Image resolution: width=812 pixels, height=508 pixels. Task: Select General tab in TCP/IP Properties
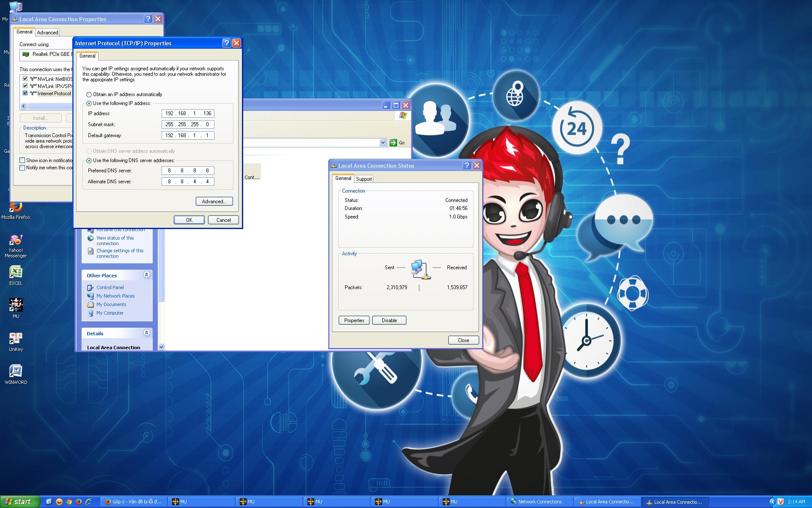tap(88, 56)
